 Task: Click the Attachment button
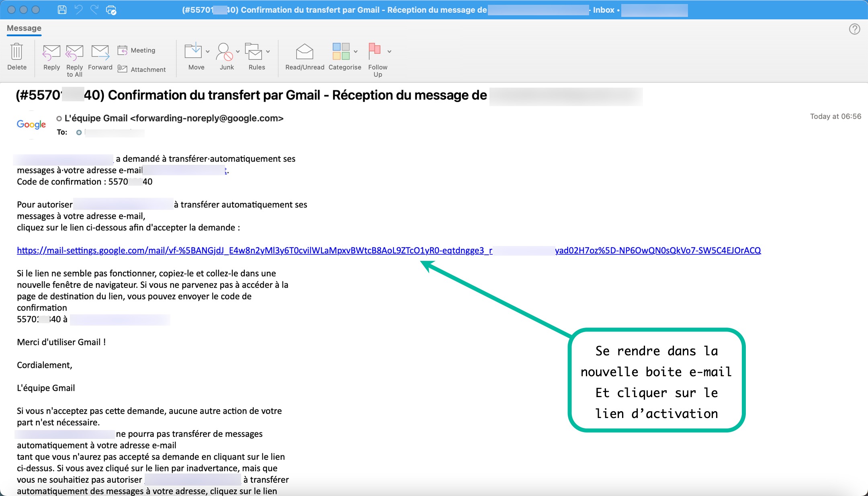pyautogui.click(x=141, y=70)
